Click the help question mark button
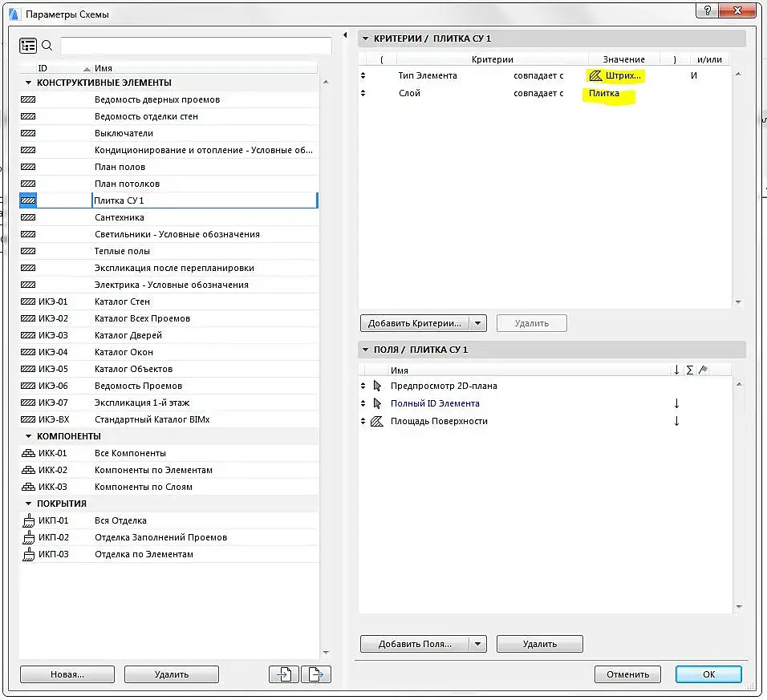The width and height of the screenshot is (767, 700). point(708,10)
